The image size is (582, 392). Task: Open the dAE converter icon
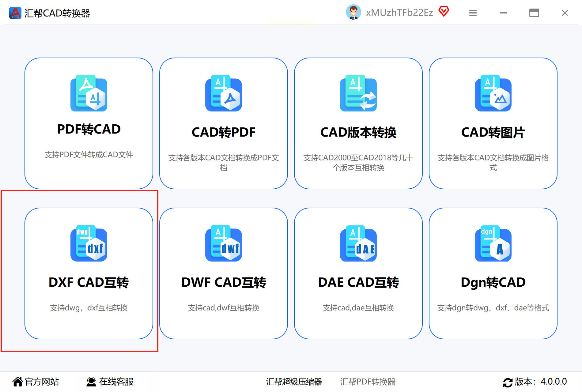tap(358, 243)
